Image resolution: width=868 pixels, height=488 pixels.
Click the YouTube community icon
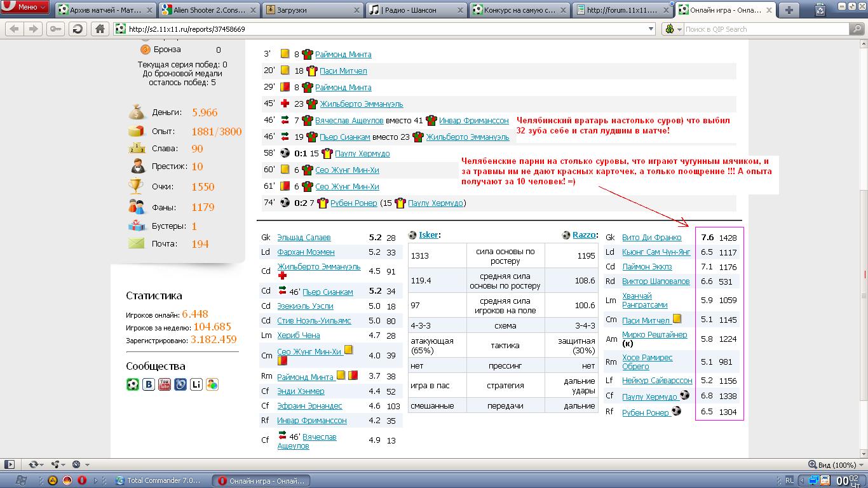[x=165, y=384]
